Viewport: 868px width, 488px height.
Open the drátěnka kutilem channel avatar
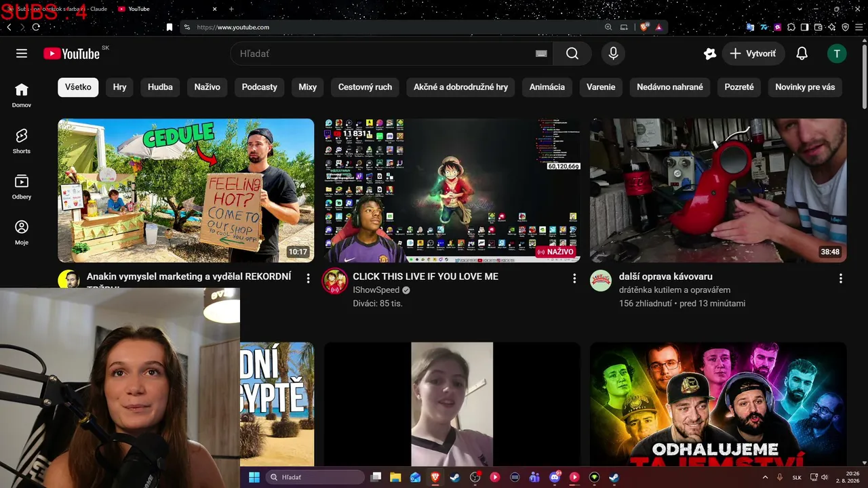click(601, 281)
